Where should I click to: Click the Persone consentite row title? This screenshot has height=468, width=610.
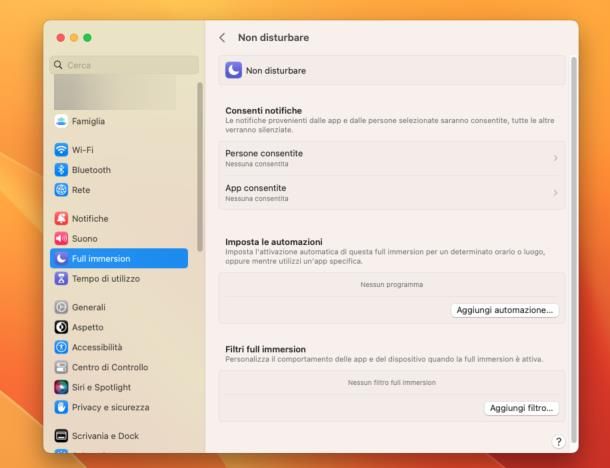tap(264, 153)
